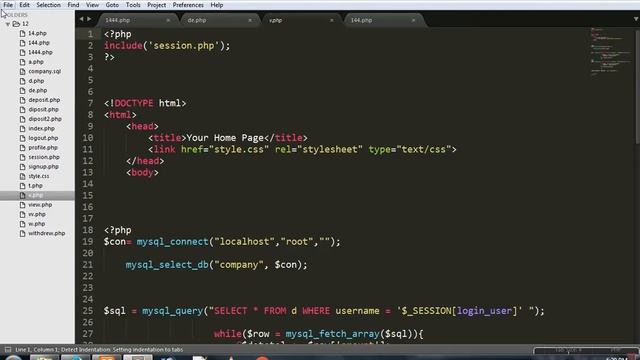
Task: Close the v.php tab
Action: point(331,20)
